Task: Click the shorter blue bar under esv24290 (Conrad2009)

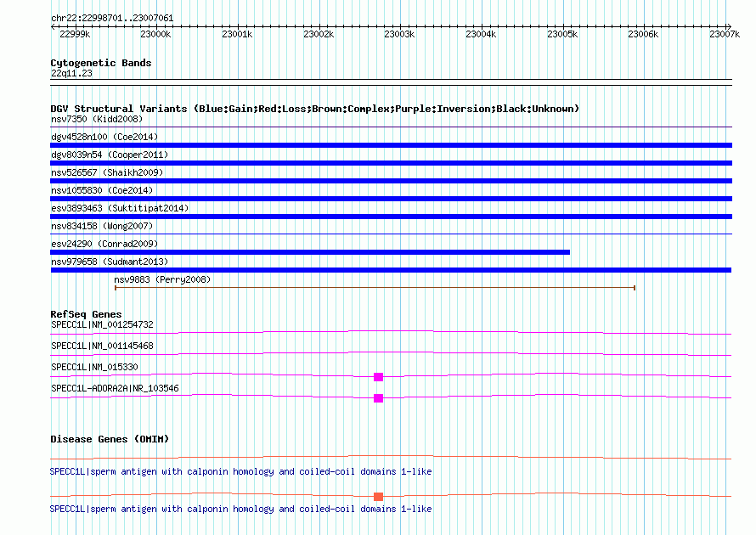Action: pos(310,252)
